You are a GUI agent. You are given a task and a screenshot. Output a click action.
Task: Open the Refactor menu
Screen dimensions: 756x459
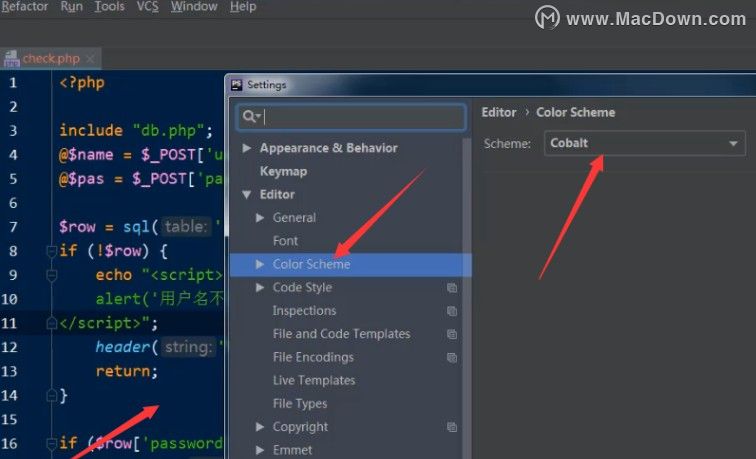[x=24, y=7]
